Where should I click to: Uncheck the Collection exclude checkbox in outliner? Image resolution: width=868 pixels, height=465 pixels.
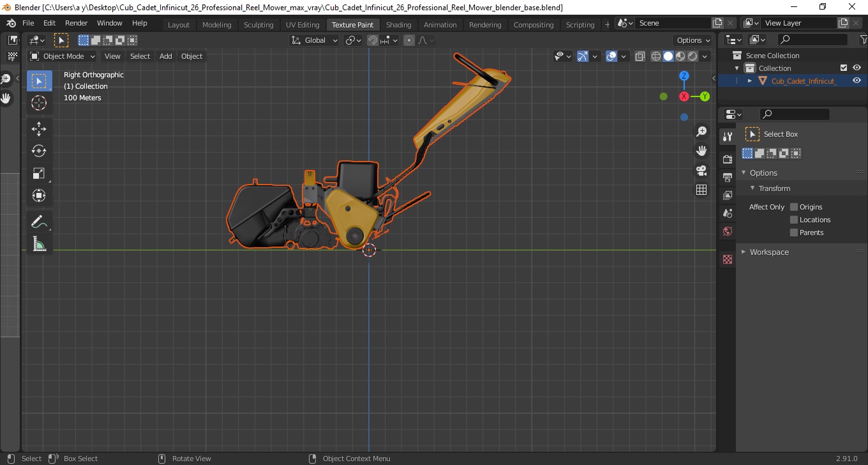[x=844, y=68]
